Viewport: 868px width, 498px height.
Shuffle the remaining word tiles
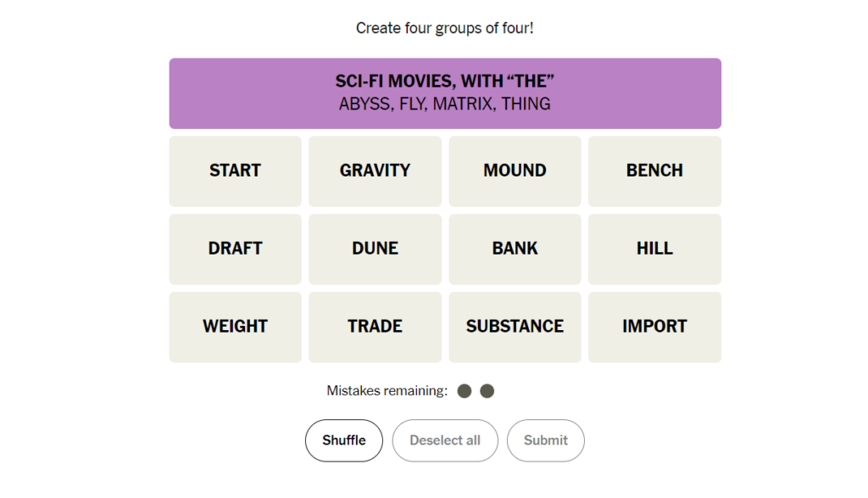[344, 440]
